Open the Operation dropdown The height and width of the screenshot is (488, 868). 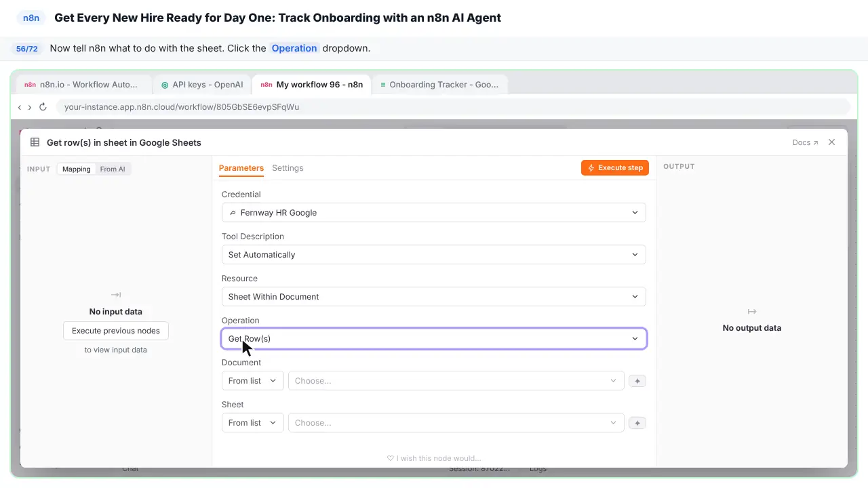tap(433, 339)
